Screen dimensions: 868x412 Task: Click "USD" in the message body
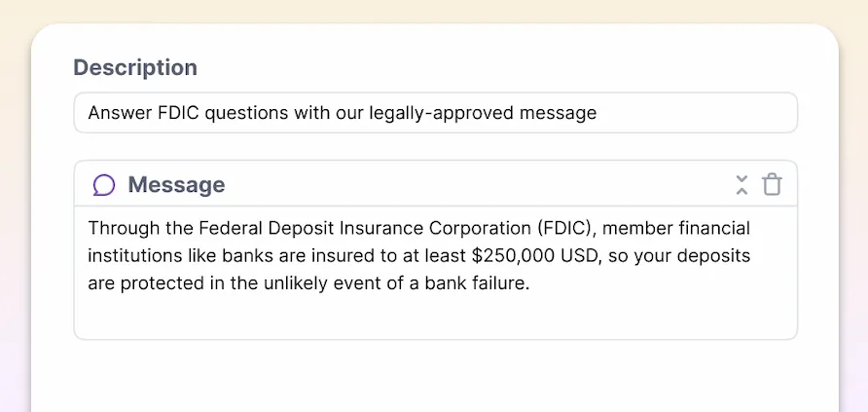pyautogui.click(x=581, y=256)
